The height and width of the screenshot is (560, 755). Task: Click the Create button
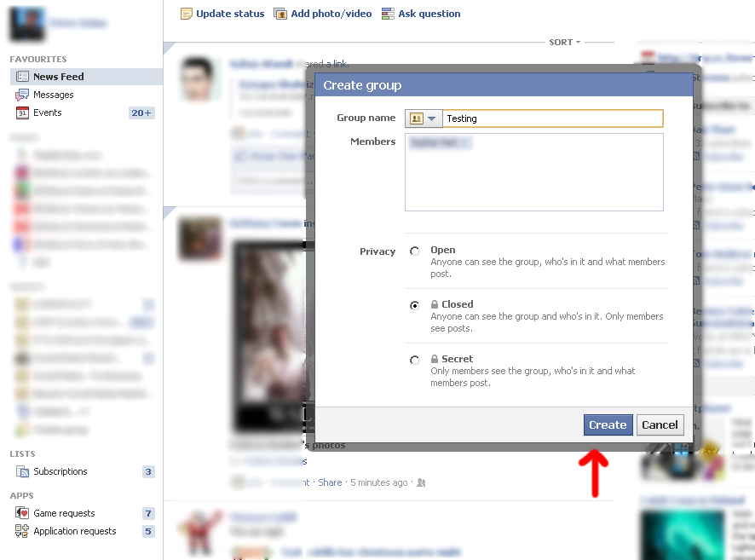608,424
